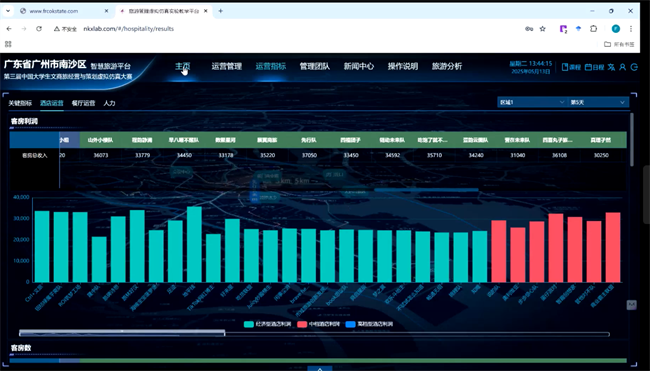The height and width of the screenshot is (371, 650).
Task: Expand the 区域1 region dropdown
Action: point(532,102)
